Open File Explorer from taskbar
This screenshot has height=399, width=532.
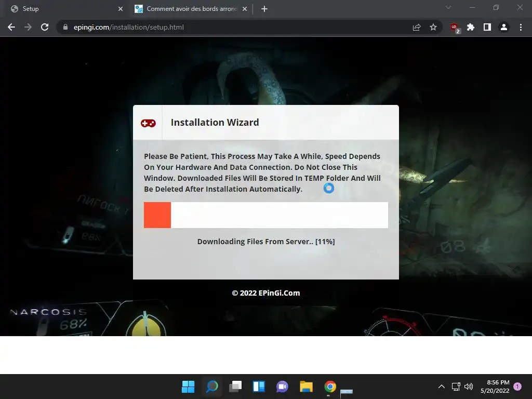pyautogui.click(x=306, y=387)
